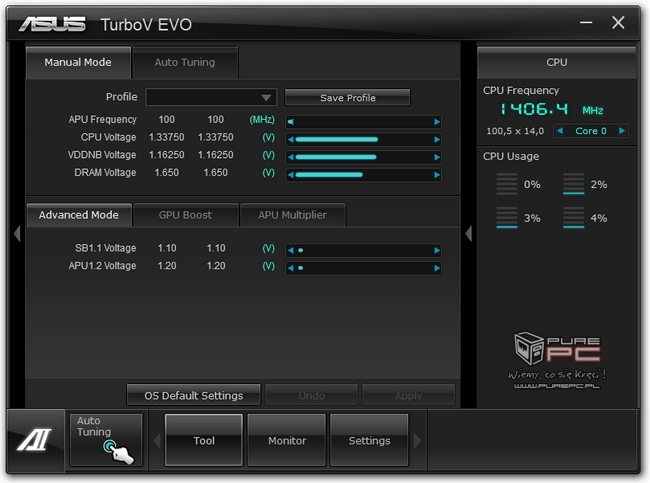Launch Auto Tuning from bottom bar
This screenshot has height=483, width=650.
(106, 440)
